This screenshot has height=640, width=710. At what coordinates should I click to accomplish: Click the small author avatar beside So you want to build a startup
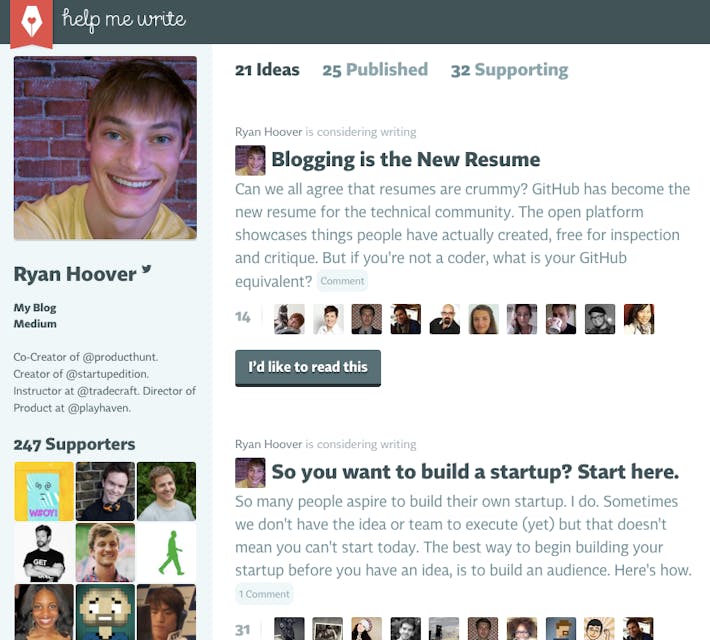[250, 473]
